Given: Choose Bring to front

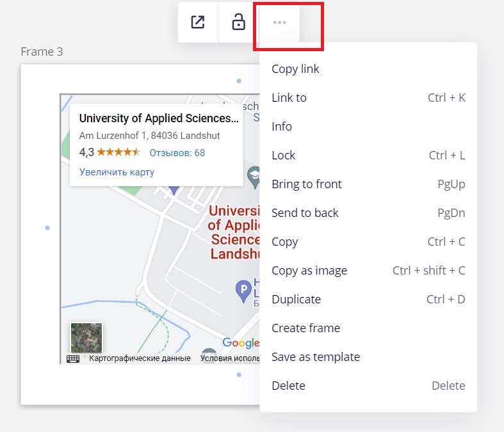Looking at the screenshot, I should (x=368, y=184).
